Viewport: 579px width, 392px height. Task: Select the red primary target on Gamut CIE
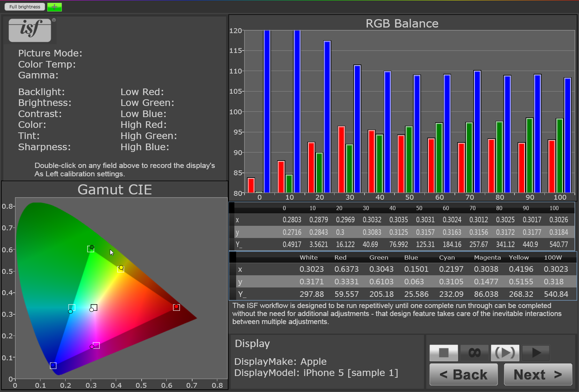(x=176, y=307)
